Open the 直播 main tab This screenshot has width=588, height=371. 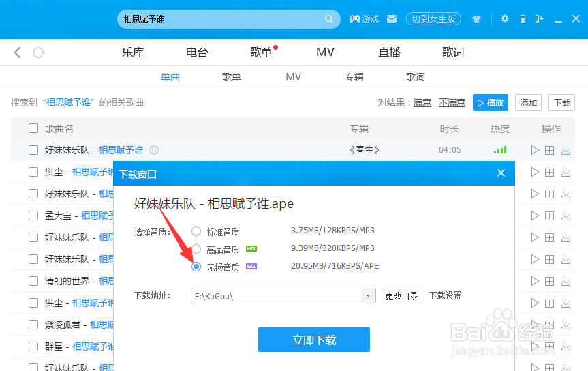click(389, 53)
